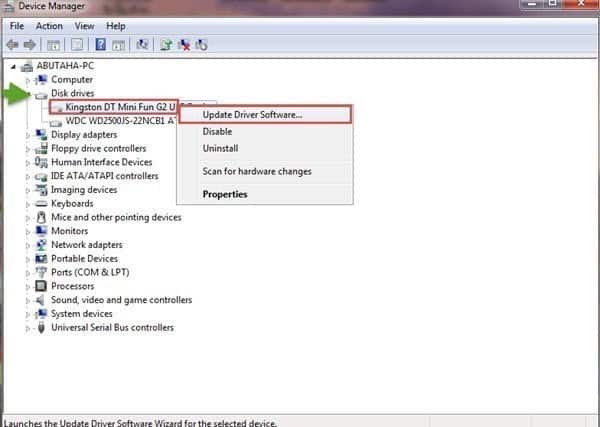Screen dimensions: 600x427
Task: Expand the Imaging devices arrow
Action: (x=28, y=191)
